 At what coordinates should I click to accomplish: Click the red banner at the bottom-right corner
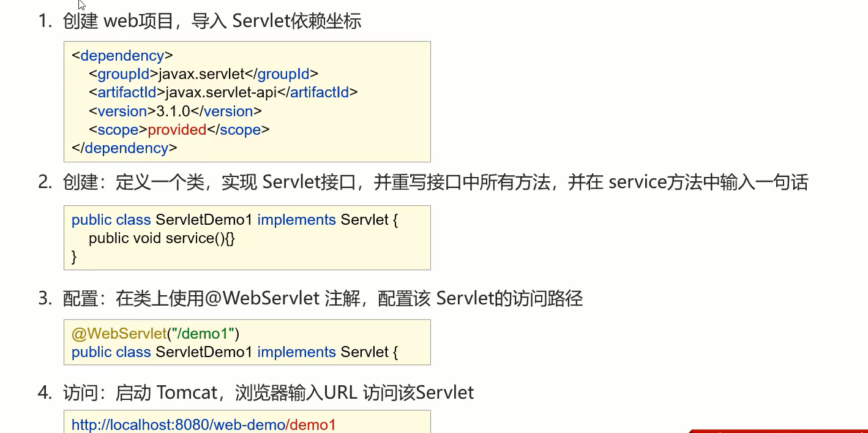779,430
